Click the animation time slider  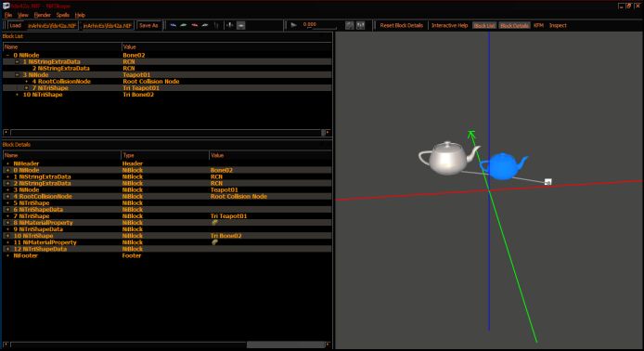point(319,27)
